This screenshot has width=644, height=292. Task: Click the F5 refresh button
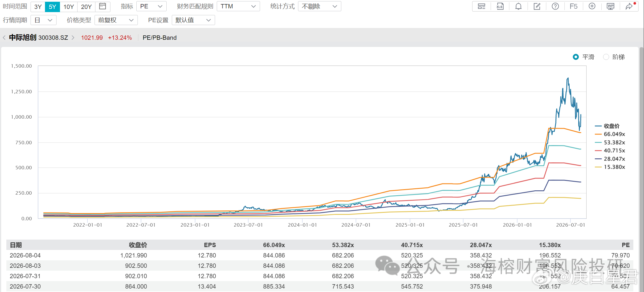[x=574, y=6]
